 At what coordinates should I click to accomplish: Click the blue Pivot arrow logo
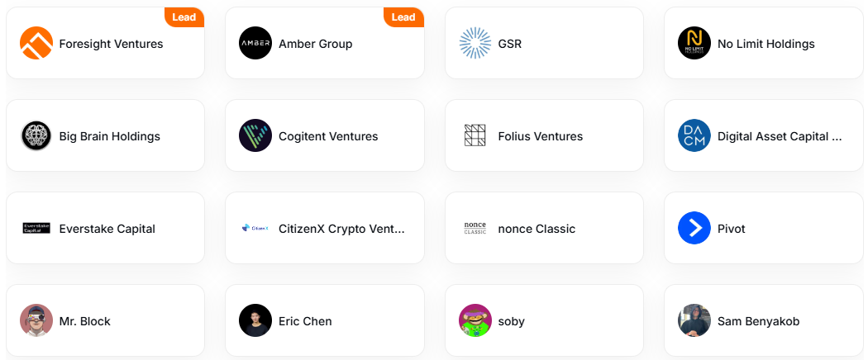[x=694, y=228]
